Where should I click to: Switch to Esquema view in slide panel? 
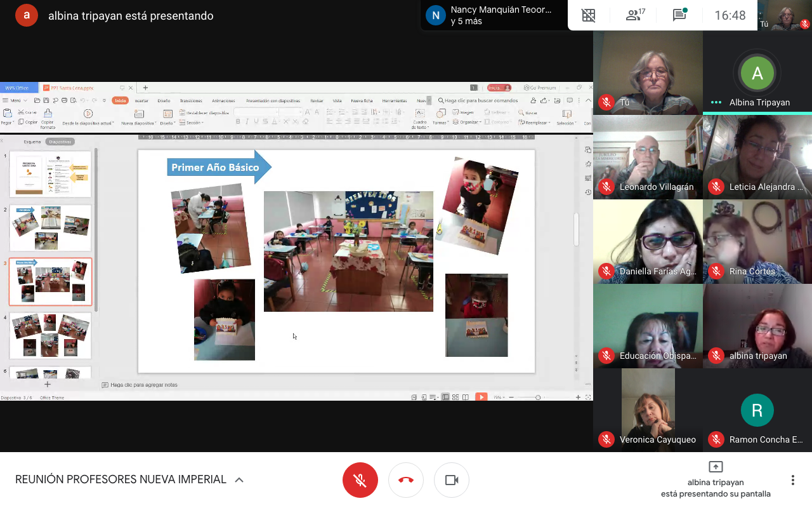click(32, 142)
